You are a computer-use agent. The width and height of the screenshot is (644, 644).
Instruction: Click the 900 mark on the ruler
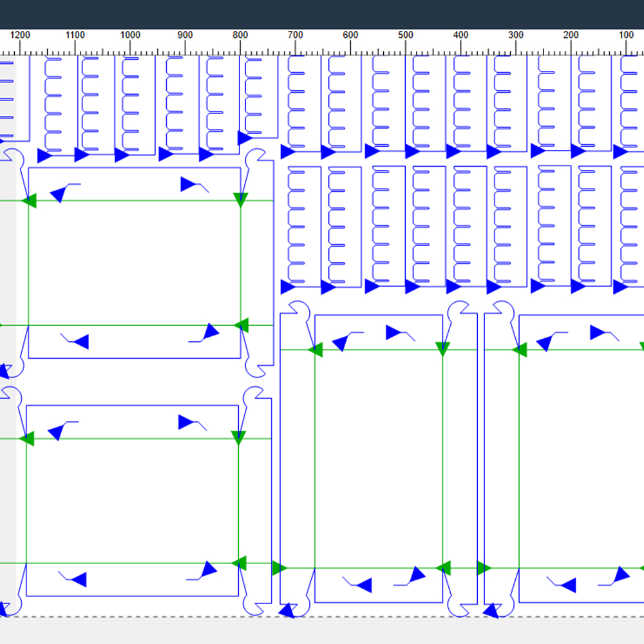pos(185,35)
